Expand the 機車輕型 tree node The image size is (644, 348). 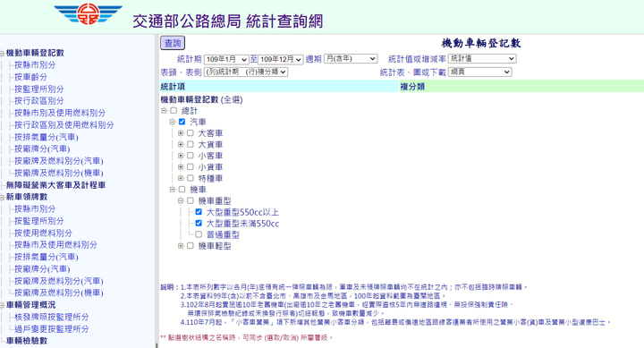pyautogui.click(x=181, y=246)
